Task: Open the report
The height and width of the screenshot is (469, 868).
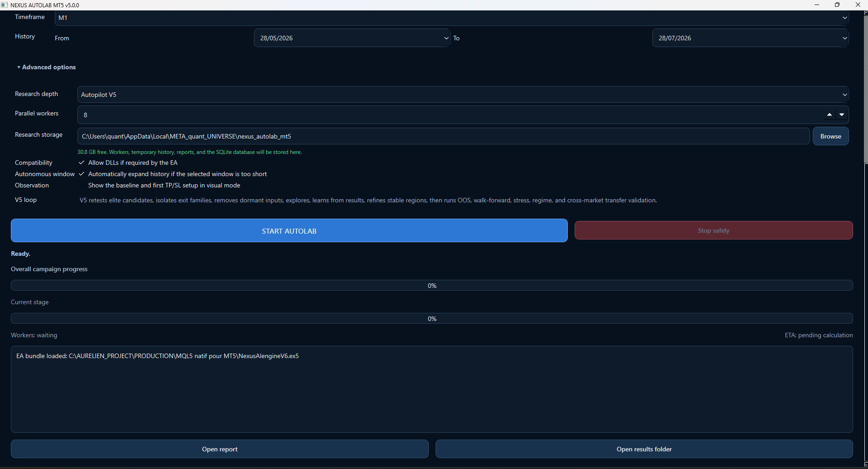Action: pyautogui.click(x=220, y=449)
